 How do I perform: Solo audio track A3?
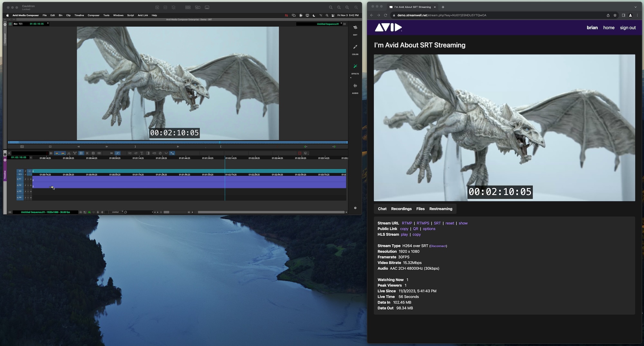(x=28, y=191)
